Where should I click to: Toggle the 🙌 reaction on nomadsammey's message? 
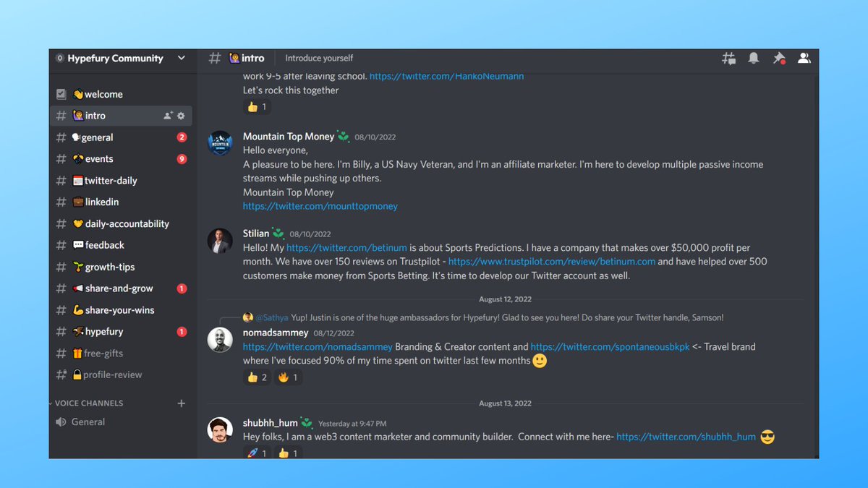(x=288, y=377)
